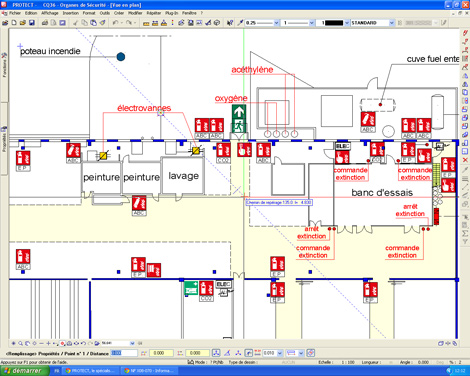The height and width of the screenshot is (376, 470).
Task: Click the New blank document icon
Action: point(14,23)
